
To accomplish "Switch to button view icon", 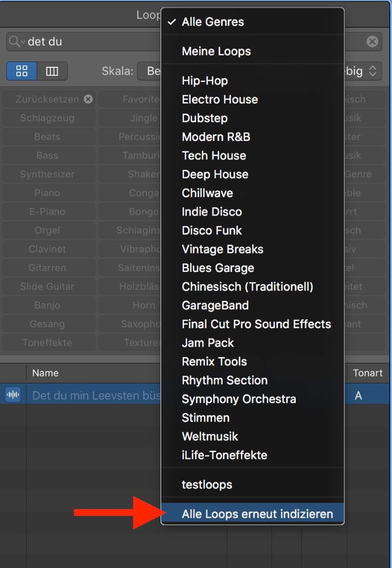I will click(x=22, y=71).
